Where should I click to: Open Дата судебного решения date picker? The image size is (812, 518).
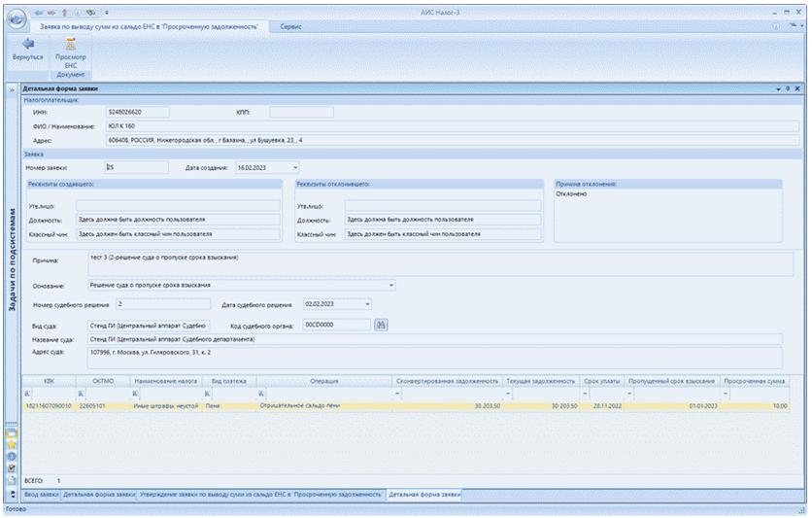coord(367,304)
